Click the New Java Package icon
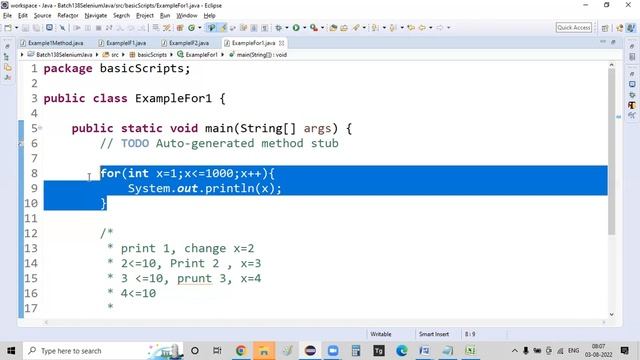Image resolution: width=640 pixels, height=360 pixels. (x=180, y=28)
